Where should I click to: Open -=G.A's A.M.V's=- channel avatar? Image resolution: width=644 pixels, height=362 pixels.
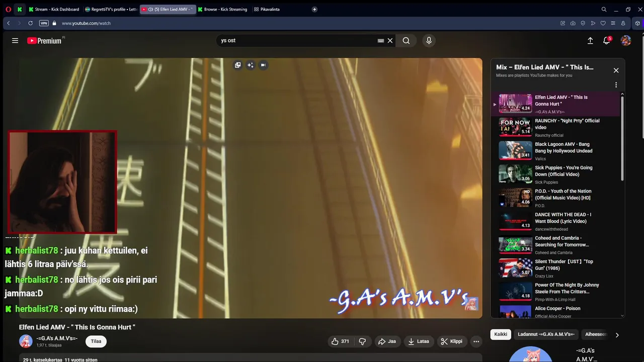(x=26, y=341)
